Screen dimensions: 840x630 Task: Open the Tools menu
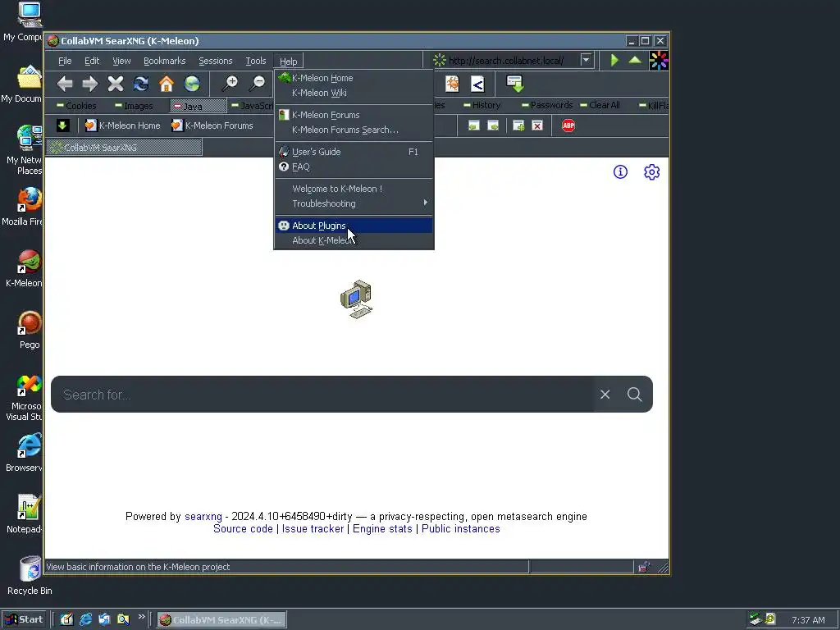tap(256, 61)
